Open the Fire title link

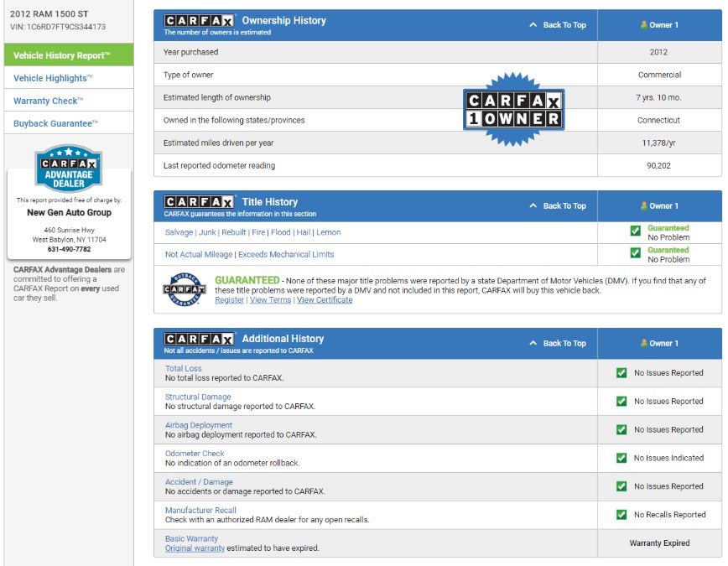(x=258, y=232)
